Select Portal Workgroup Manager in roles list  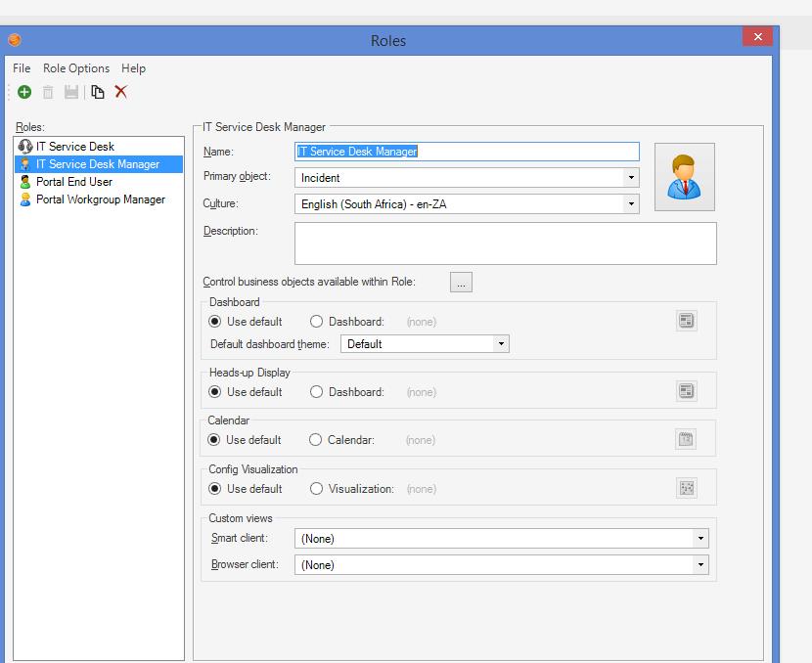pos(100,199)
